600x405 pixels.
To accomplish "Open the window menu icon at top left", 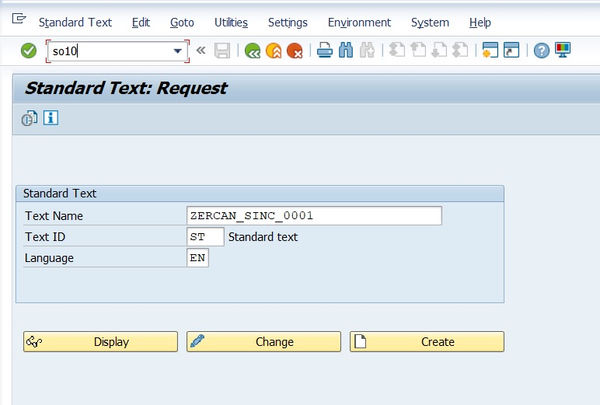I will coord(19,18).
